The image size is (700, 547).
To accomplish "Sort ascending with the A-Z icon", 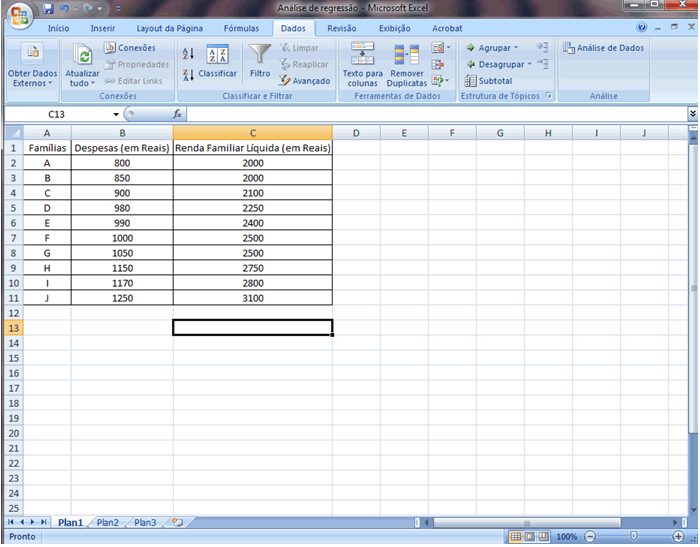I will 188,54.
